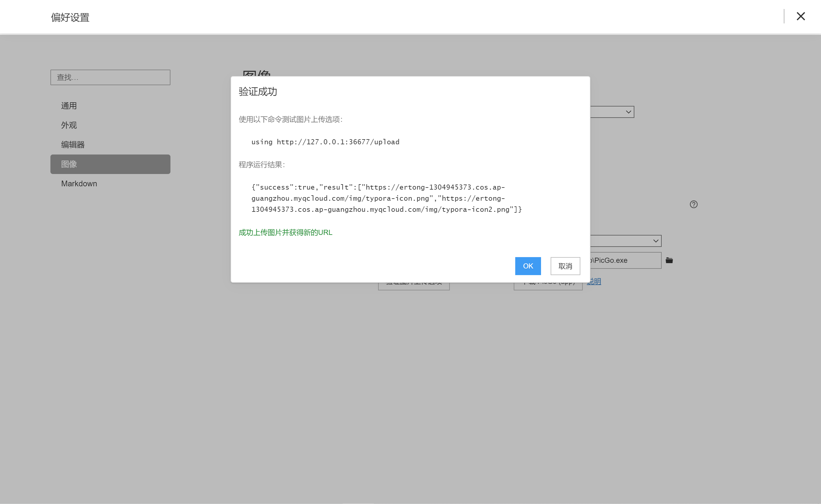Viewport: 821px width, 504px height.
Task: Switch to the 外观 section
Action: click(69, 125)
